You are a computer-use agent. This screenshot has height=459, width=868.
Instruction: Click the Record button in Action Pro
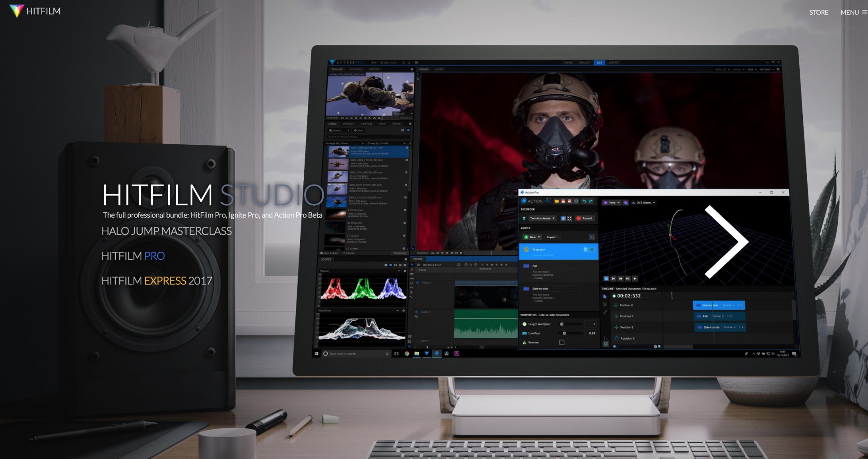pos(584,218)
